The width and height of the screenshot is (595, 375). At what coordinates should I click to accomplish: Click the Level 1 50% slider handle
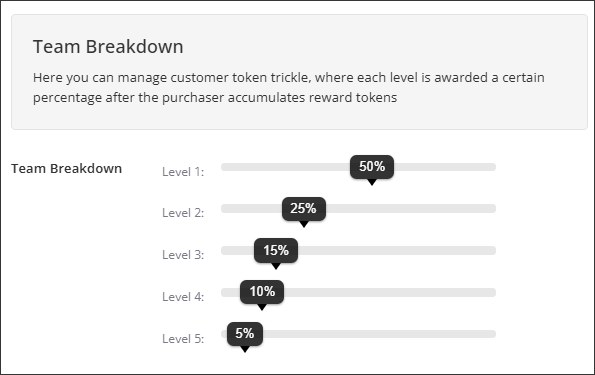point(372,167)
